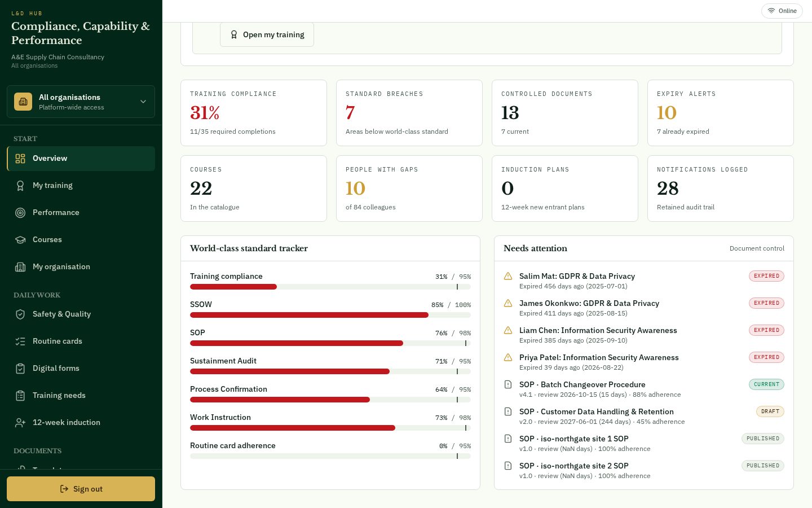Click the Standard Breaches value 7

(x=350, y=113)
